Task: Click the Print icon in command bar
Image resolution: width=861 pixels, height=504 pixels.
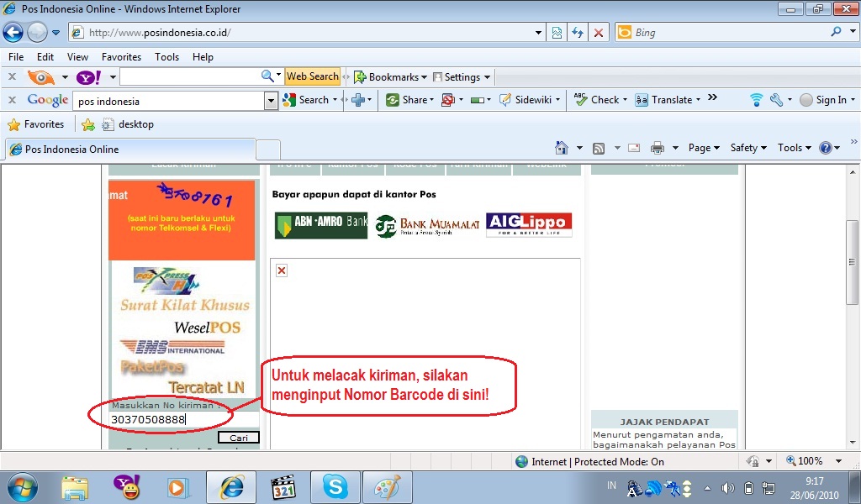Action: pyautogui.click(x=658, y=148)
